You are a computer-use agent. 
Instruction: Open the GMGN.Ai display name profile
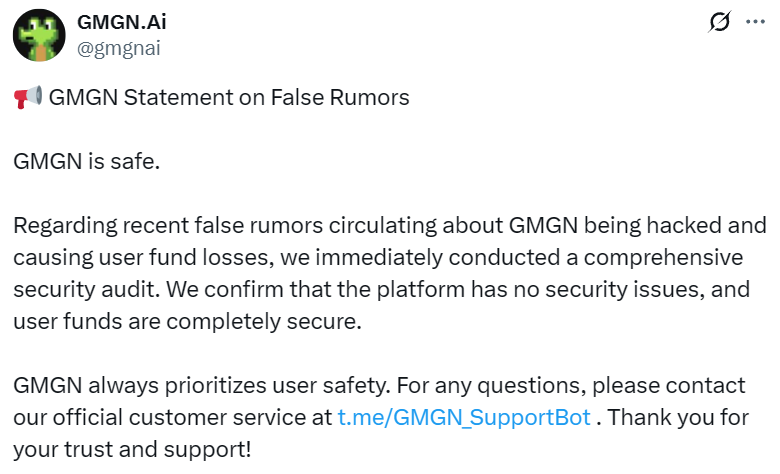click(x=118, y=22)
